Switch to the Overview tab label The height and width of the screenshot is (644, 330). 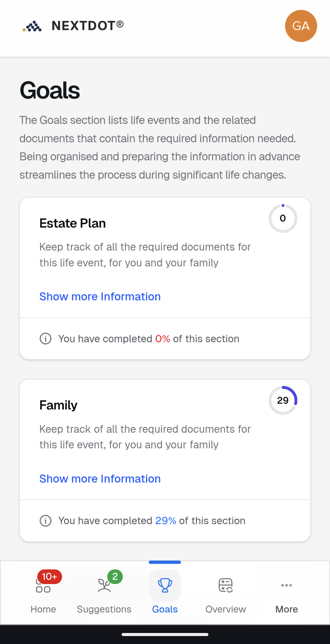coord(226,609)
